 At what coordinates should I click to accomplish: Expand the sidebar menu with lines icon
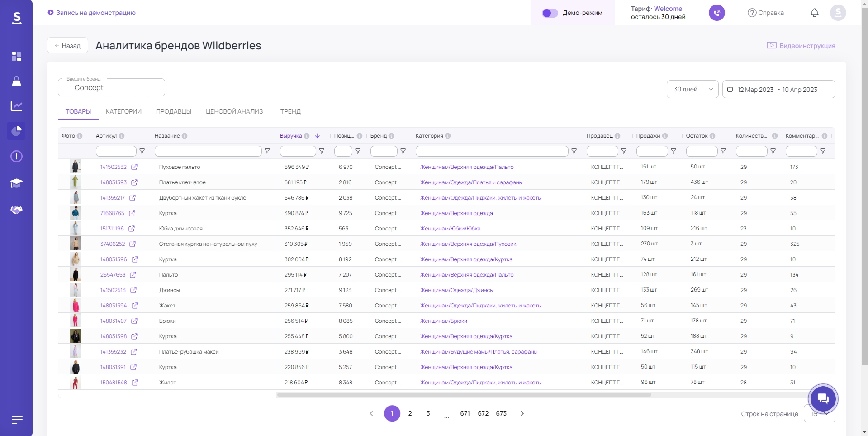[17, 420]
